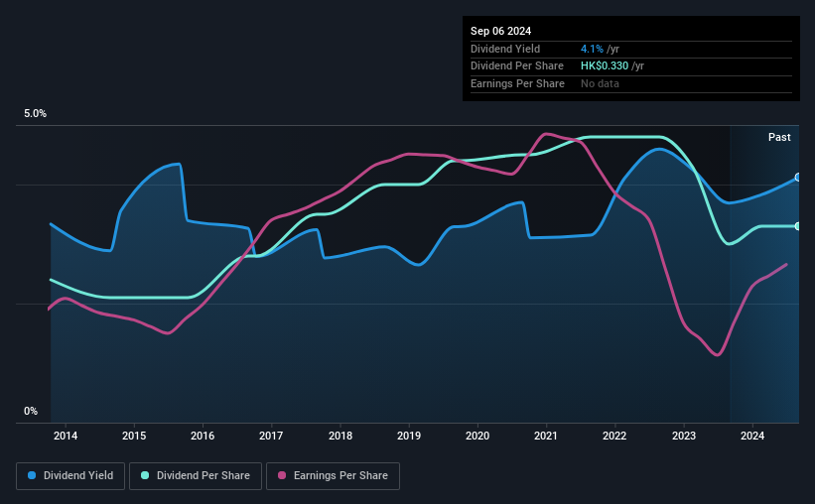Click the Dividend Per Share endpoint marker
815x504 pixels.
797,226
